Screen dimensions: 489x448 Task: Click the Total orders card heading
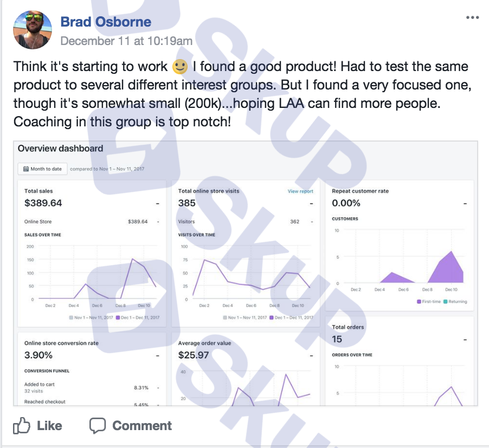(348, 327)
